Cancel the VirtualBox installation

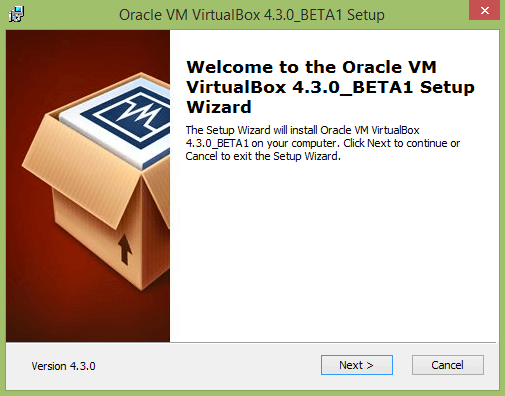coord(448,365)
